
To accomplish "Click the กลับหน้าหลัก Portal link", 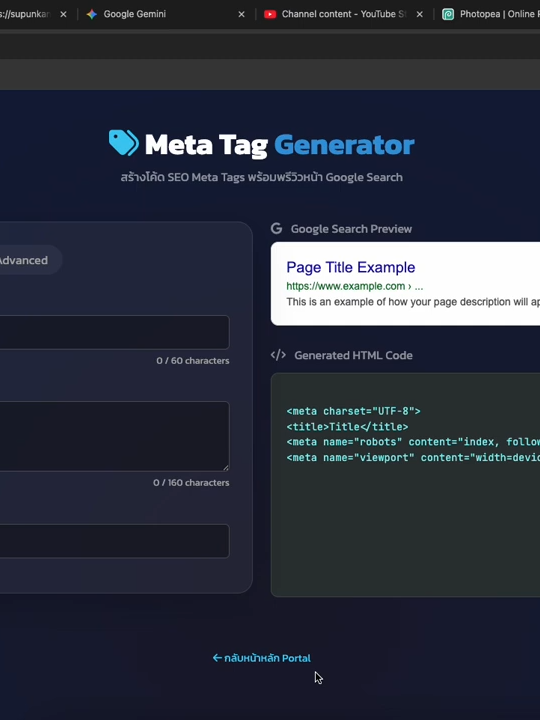I will coord(261,658).
